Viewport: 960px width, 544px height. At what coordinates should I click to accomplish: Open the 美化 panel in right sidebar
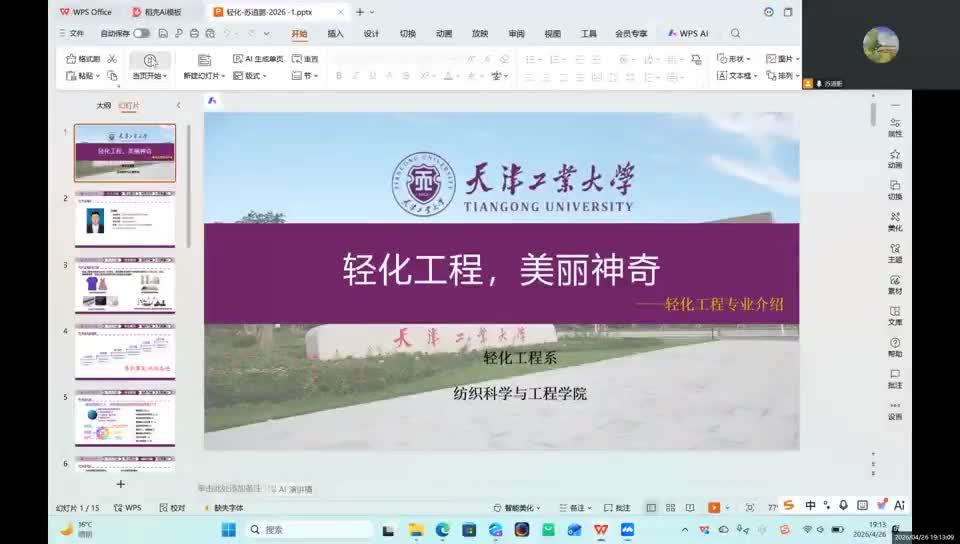pos(894,222)
